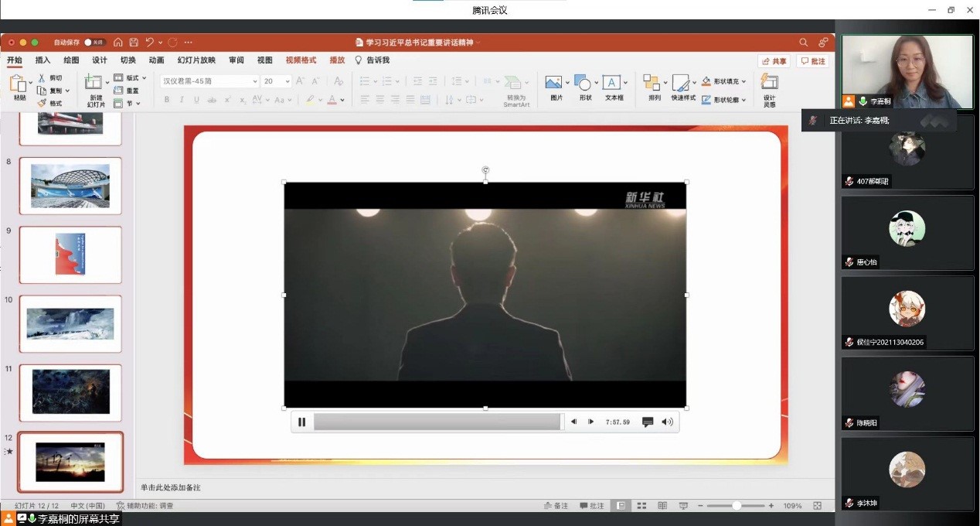Viewport: 980px width, 526px height.
Task: Click the Share (共享) button
Action: pos(774,61)
